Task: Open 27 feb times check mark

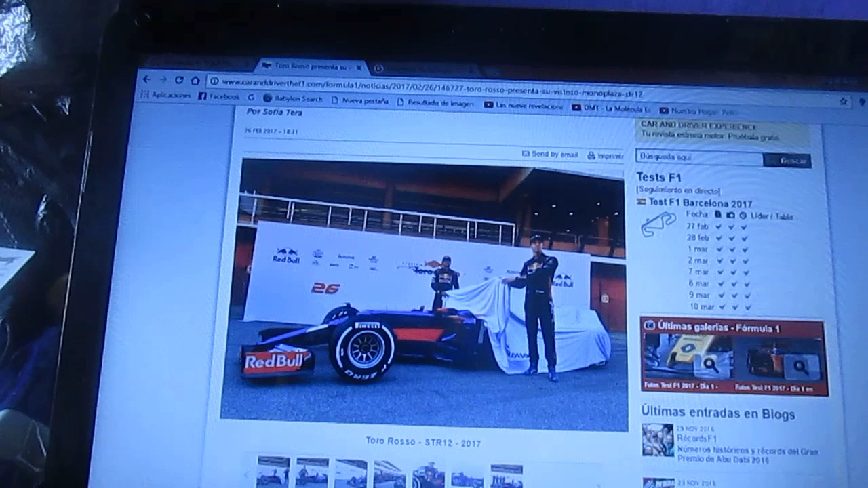Action: (x=743, y=228)
